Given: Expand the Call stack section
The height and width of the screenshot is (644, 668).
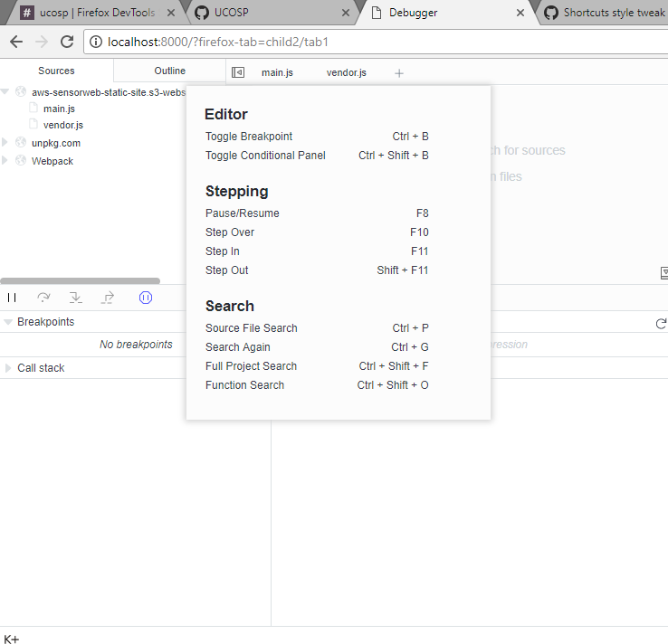Looking at the screenshot, I should (7, 368).
